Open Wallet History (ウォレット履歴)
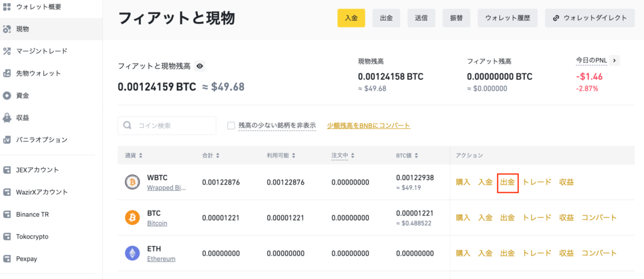The height and width of the screenshot is (279, 644). [x=508, y=18]
